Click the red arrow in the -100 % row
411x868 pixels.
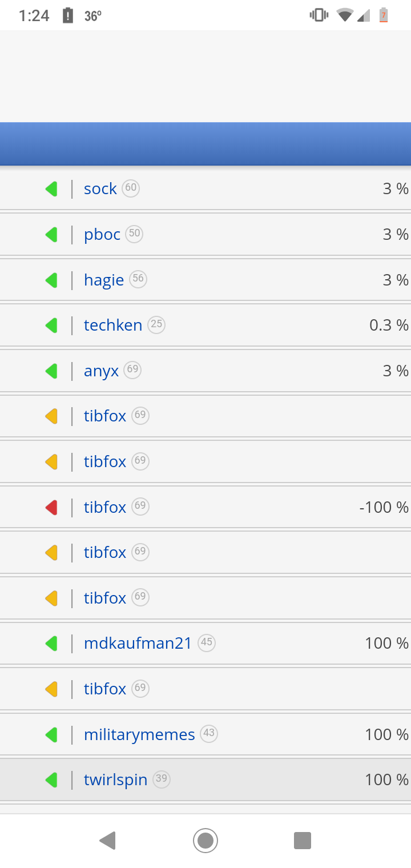point(51,507)
